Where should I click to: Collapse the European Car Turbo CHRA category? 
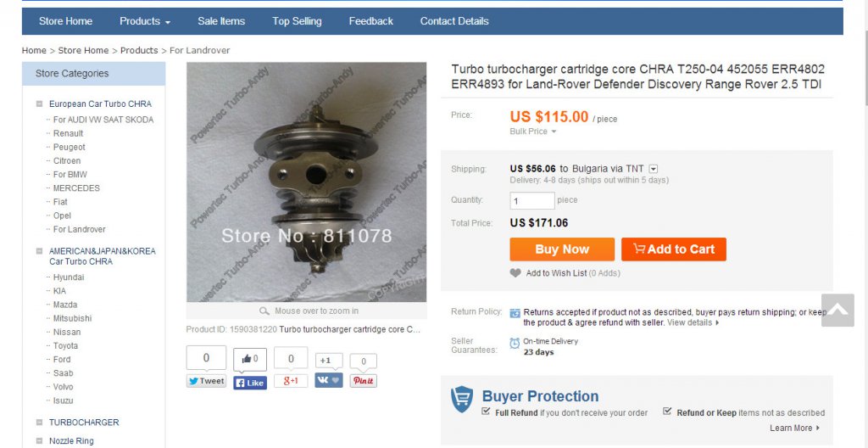coord(39,104)
